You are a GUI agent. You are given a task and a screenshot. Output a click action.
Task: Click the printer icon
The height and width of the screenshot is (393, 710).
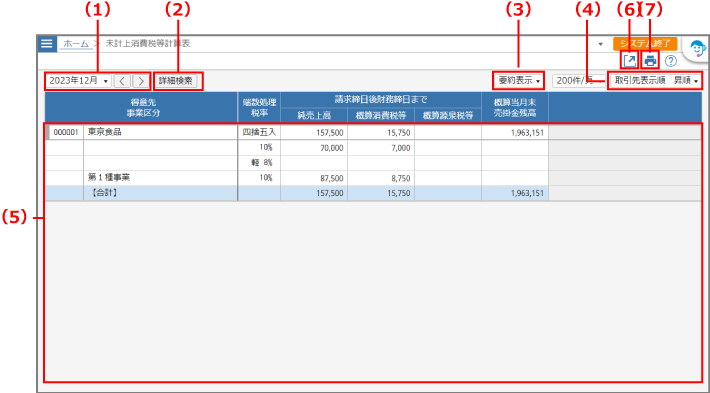tap(651, 61)
